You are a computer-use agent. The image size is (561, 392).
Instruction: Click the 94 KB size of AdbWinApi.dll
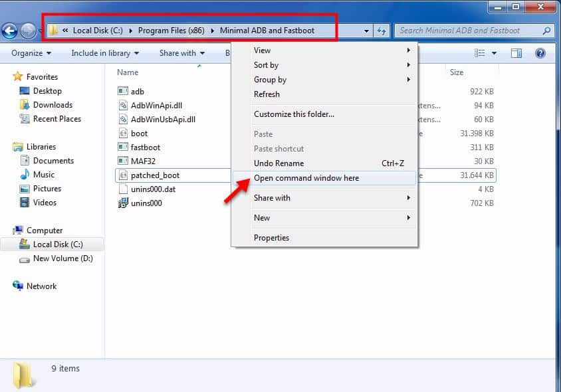(x=484, y=106)
